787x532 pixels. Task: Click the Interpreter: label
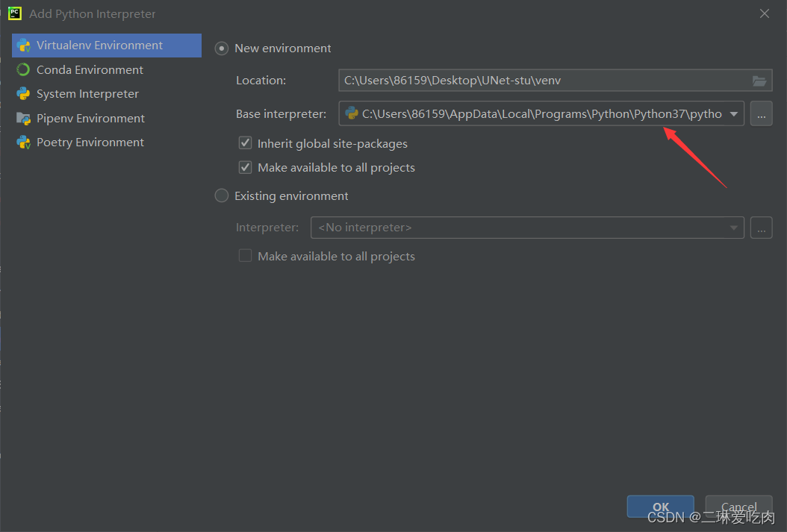(267, 228)
